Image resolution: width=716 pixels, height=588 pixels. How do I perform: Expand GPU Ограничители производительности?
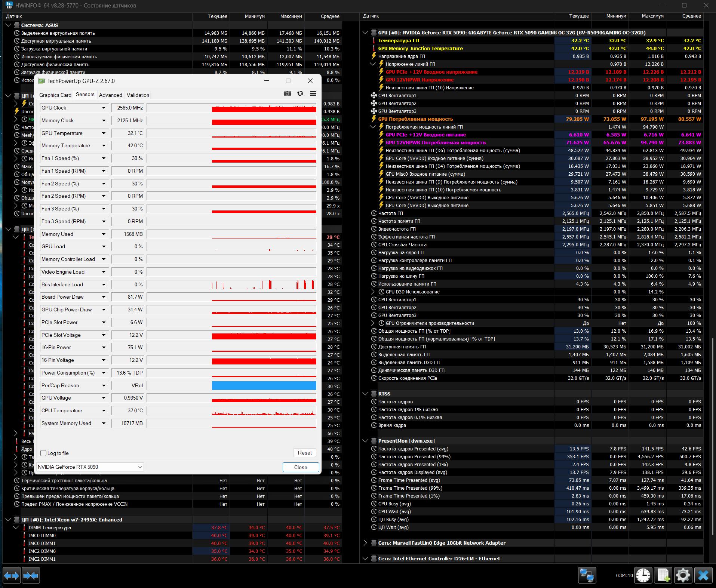coord(373,323)
